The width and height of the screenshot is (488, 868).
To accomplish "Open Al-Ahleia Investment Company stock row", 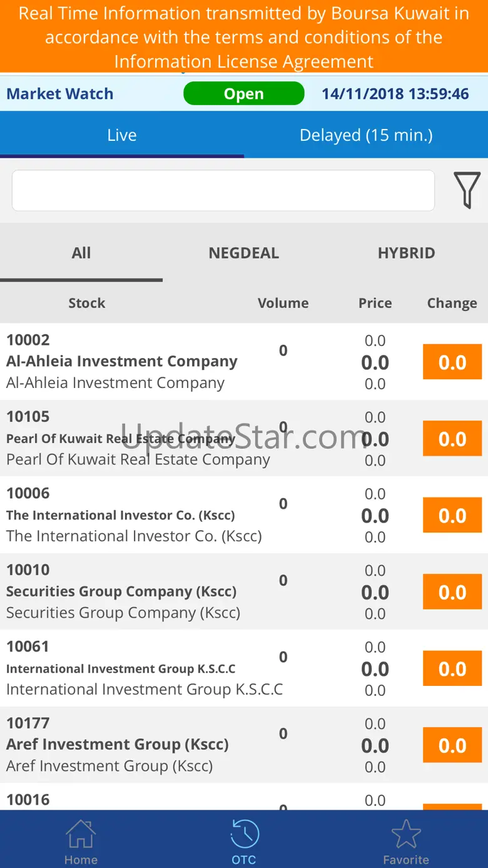I will tap(122, 362).
